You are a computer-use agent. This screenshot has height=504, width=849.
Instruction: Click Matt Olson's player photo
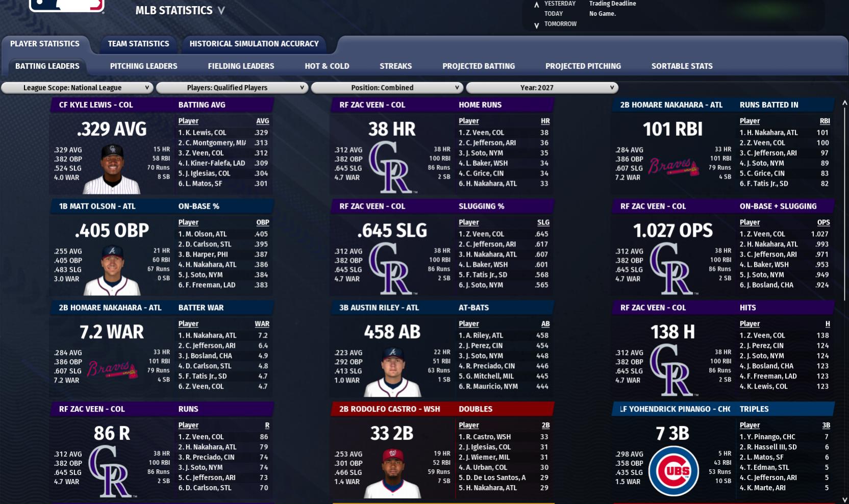point(112,270)
